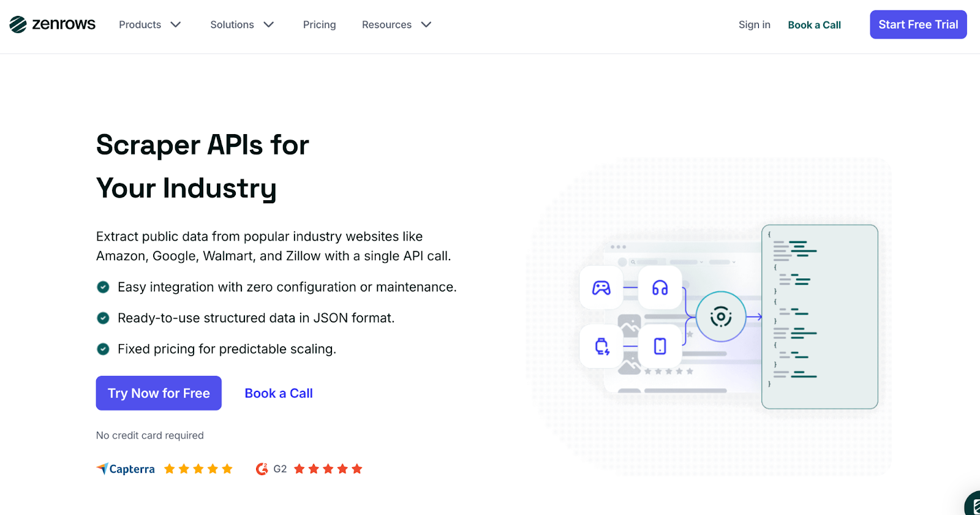Click the JSON output code panel
980x515 pixels.
(820, 317)
